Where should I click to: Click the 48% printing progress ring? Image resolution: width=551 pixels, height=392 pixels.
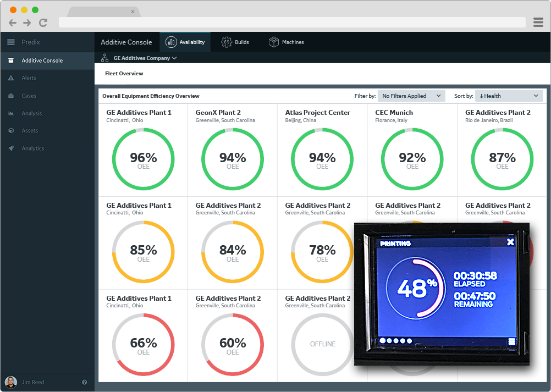(x=416, y=289)
